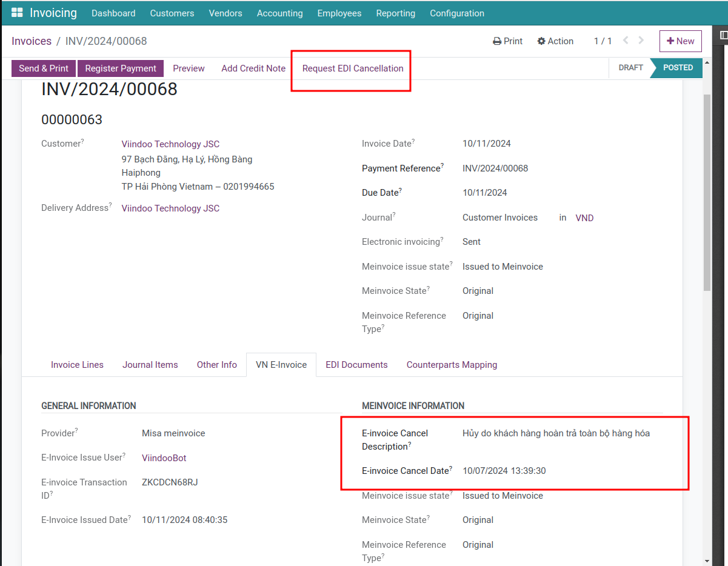Switch to the EDI Documents tab
Viewport: 728px width, 566px height.
click(356, 365)
